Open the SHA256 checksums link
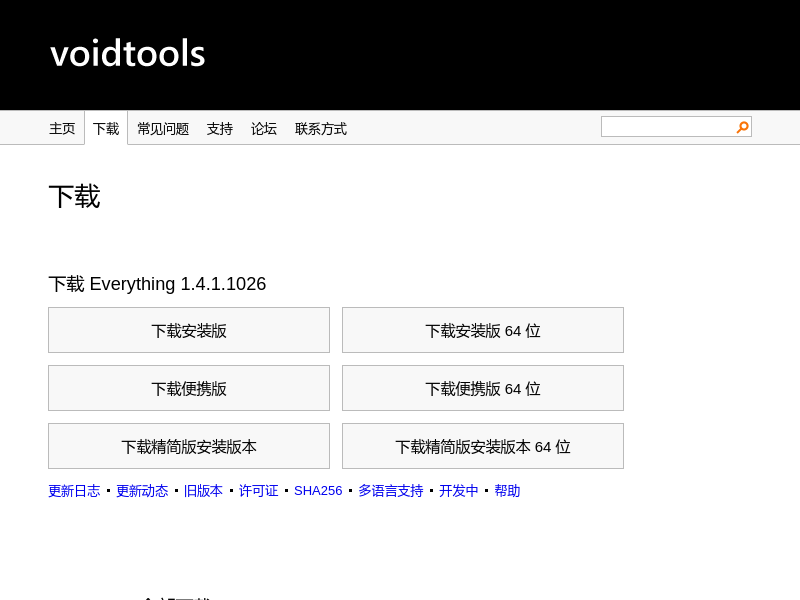This screenshot has width=800, height=600. pos(318,491)
